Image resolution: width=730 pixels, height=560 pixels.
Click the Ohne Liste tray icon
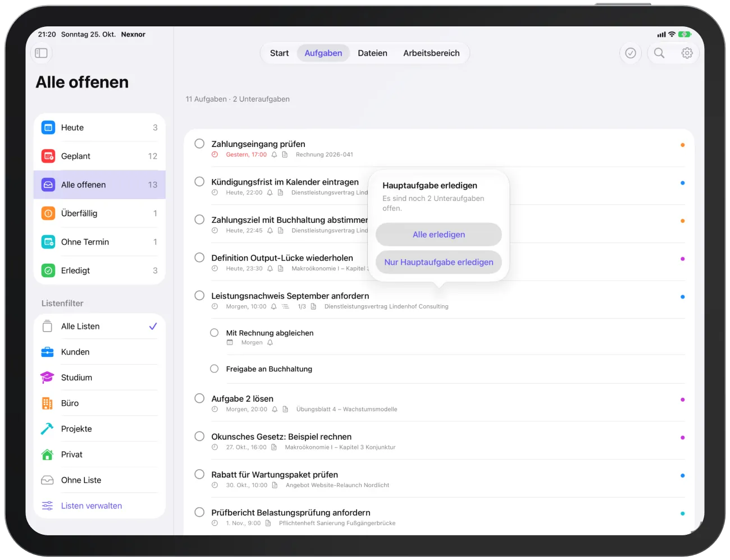pos(48,480)
